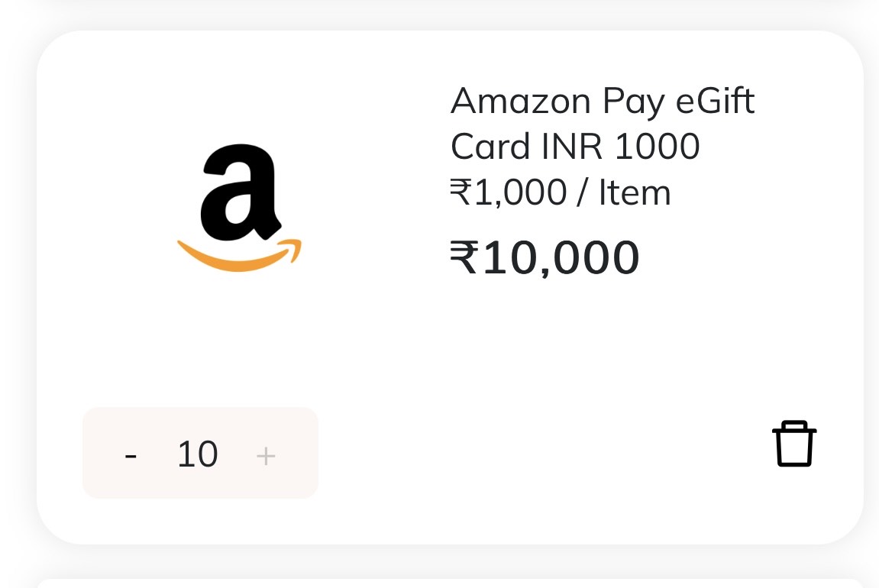Image resolution: width=879 pixels, height=588 pixels.
Task: Decrease quantity with the minus button
Action: pyautogui.click(x=131, y=454)
